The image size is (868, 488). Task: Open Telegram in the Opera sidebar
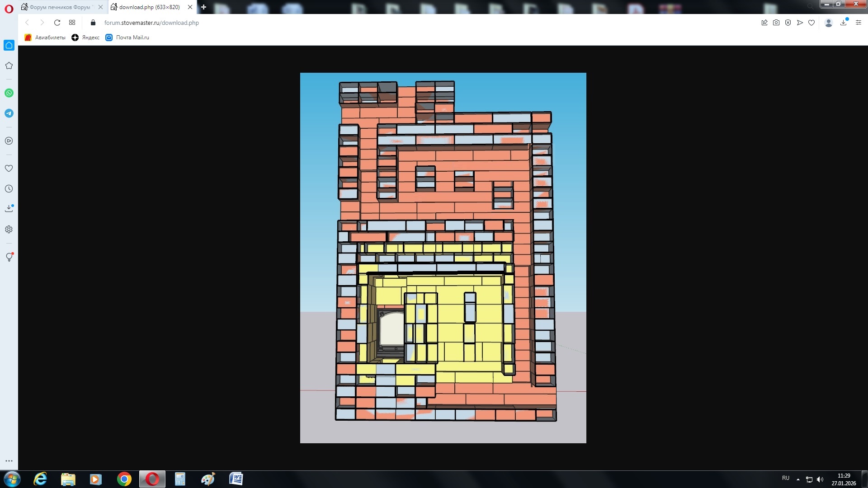tap(9, 113)
